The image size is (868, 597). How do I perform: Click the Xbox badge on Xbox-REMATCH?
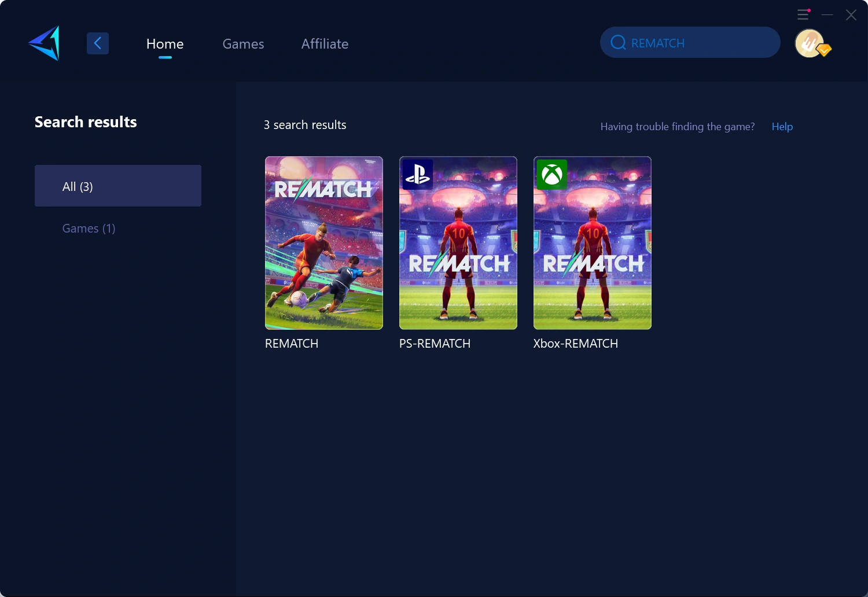[x=551, y=174]
